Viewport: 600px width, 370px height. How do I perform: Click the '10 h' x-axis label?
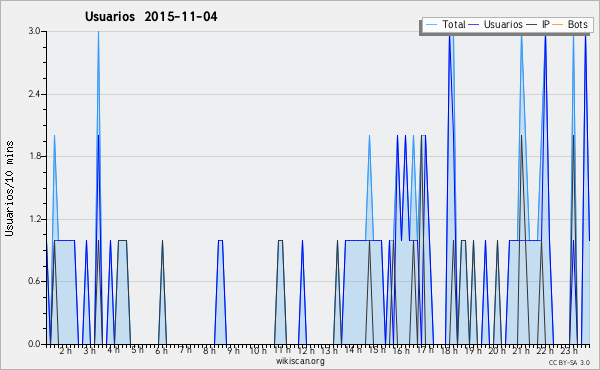258,351
